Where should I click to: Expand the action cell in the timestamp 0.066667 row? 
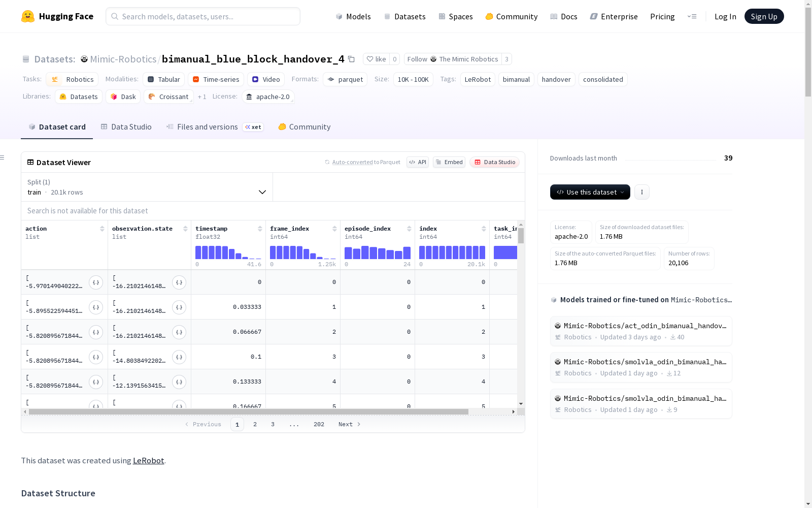pyautogui.click(x=96, y=332)
